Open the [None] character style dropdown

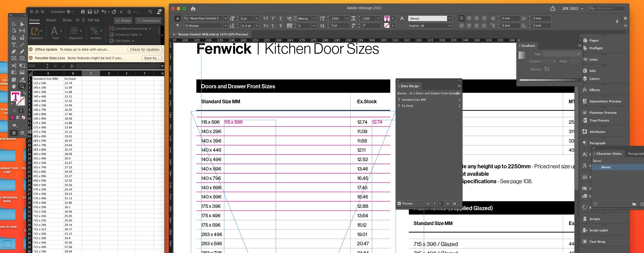(450, 19)
